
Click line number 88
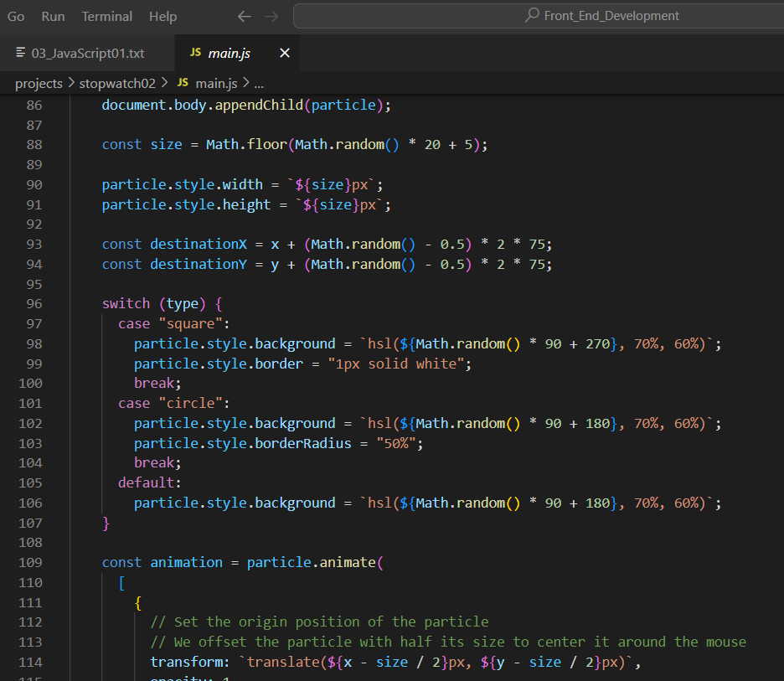(x=34, y=145)
